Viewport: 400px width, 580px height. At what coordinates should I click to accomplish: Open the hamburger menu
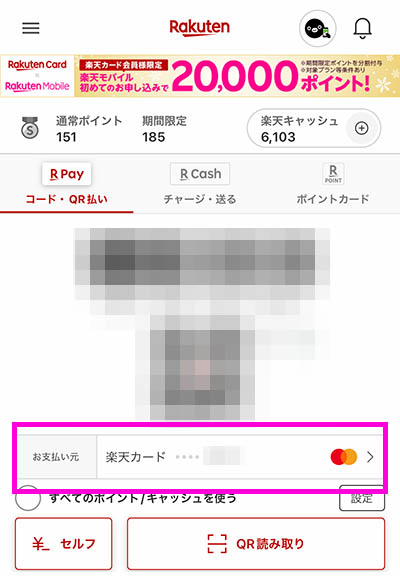(31, 28)
